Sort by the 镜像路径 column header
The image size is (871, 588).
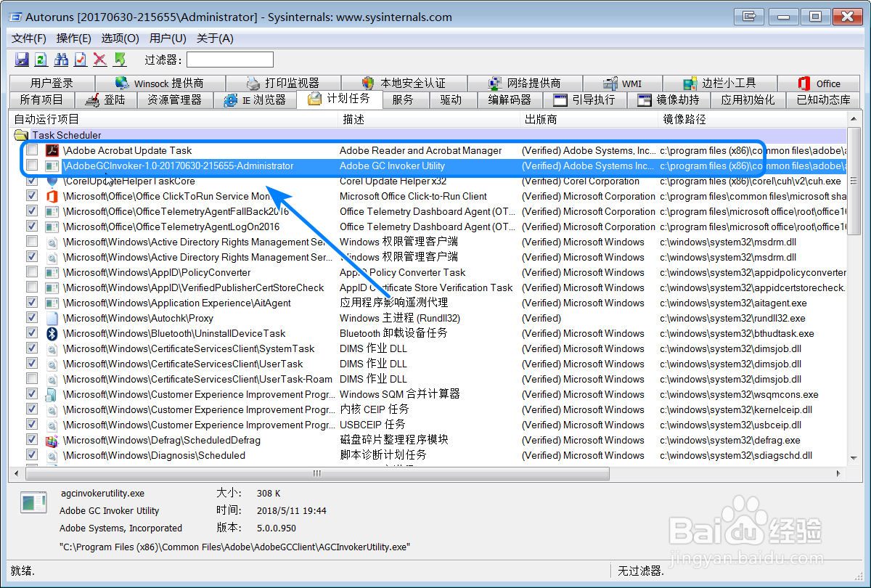tap(753, 119)
